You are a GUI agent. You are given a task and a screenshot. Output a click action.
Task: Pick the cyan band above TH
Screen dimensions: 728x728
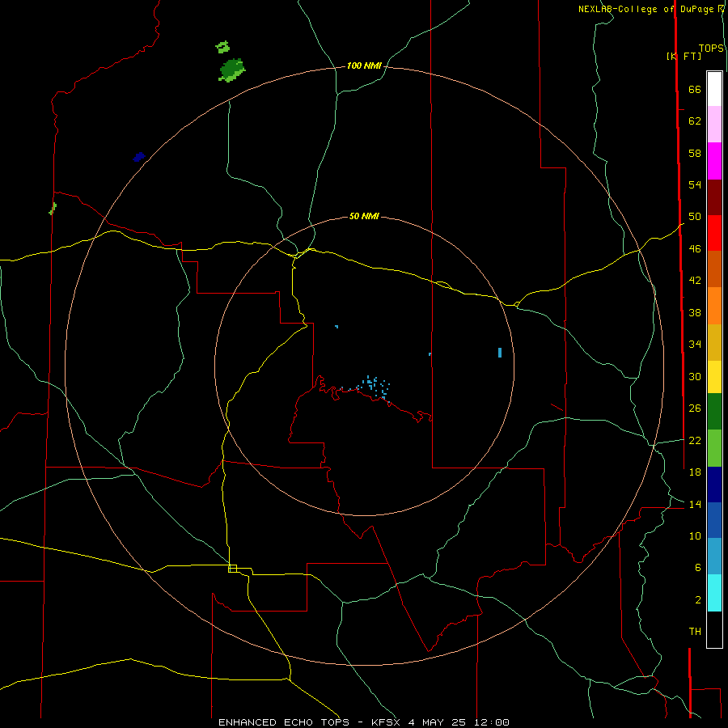click(x=714, y=593)
